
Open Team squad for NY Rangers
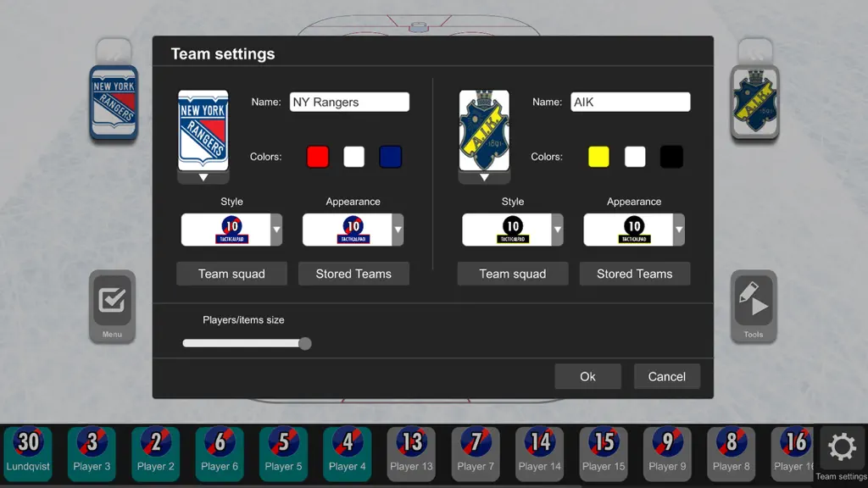point(231,274)
